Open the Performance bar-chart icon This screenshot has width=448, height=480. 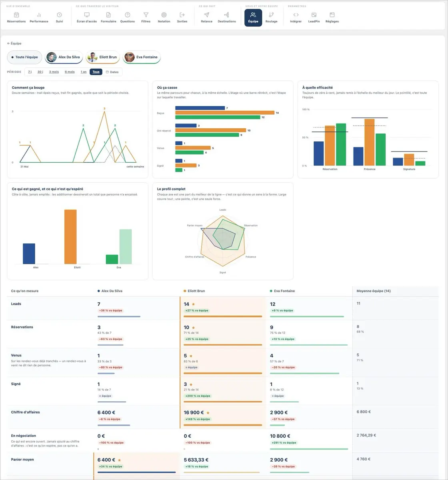(x=39, y=15)
